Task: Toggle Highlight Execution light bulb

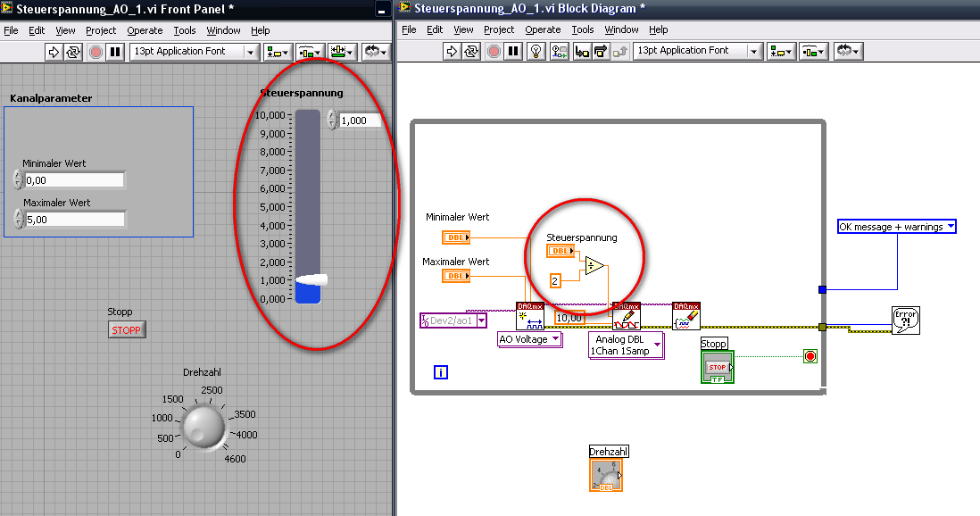Action: [536, 52]
